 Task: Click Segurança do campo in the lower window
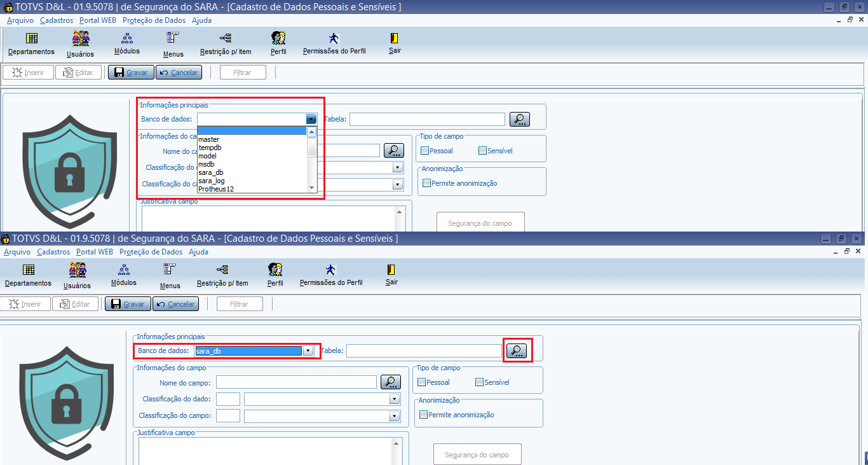pos(477,455)
